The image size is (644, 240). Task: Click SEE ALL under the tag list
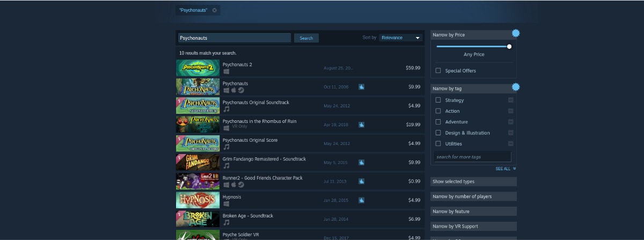(x=506, y=169)
